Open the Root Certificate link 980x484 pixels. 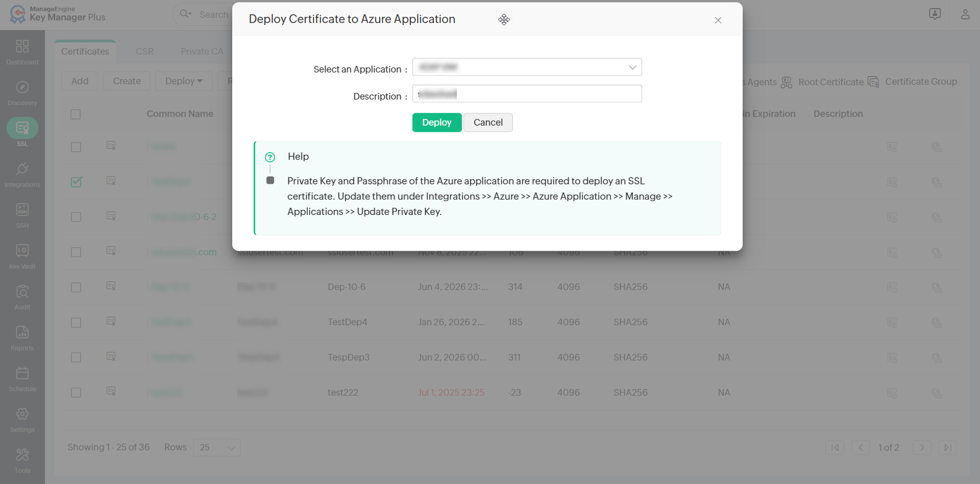(830, 82)
